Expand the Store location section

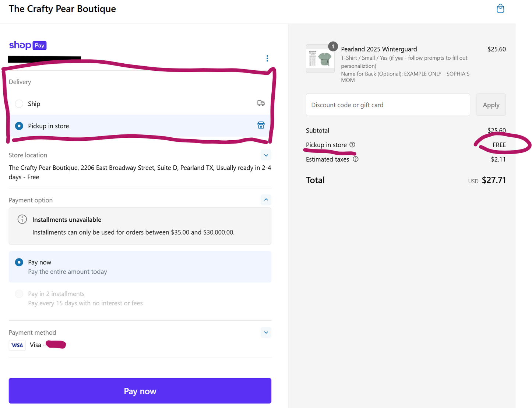point(266,155)
